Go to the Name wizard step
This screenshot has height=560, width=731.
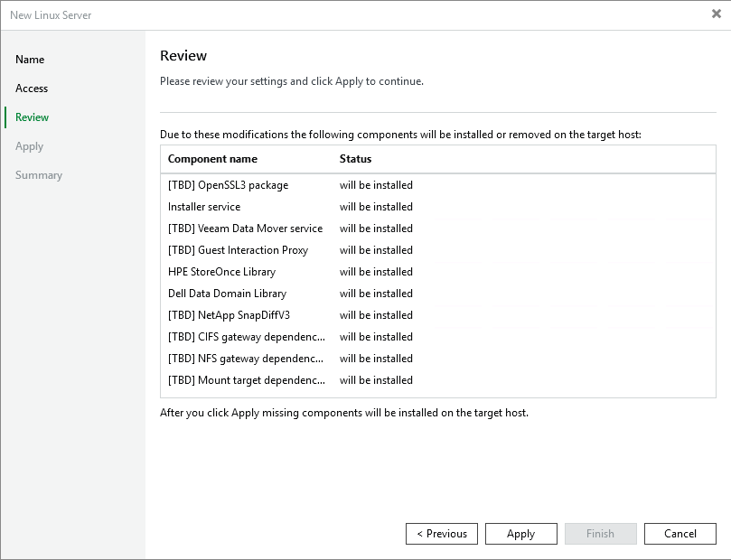[x=30, y=60]
